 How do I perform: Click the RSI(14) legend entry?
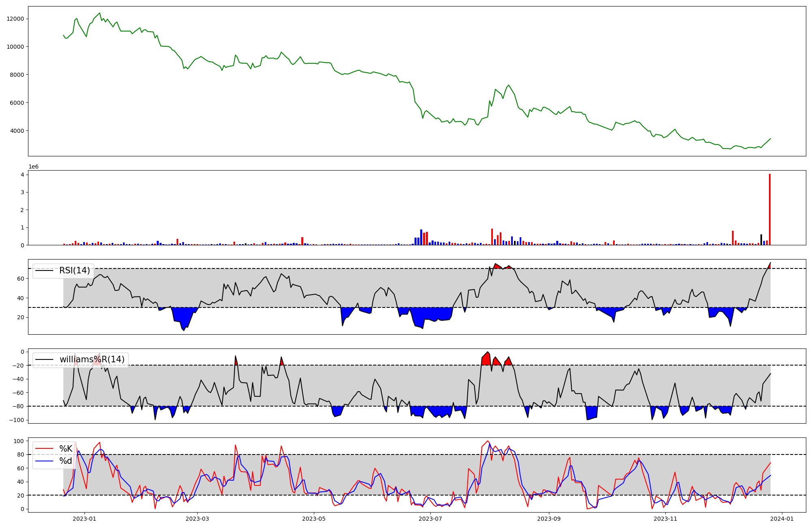pos(74,270)
